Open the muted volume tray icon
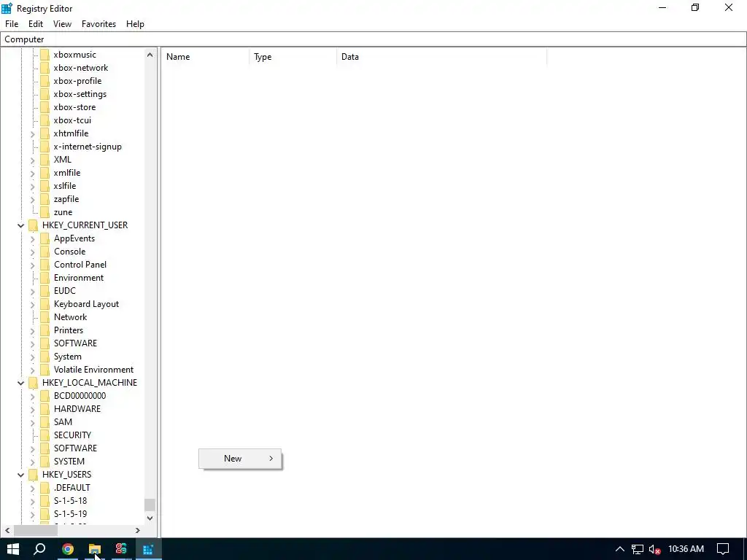Viewport: 747px width, 560px height. coord(654,550)
